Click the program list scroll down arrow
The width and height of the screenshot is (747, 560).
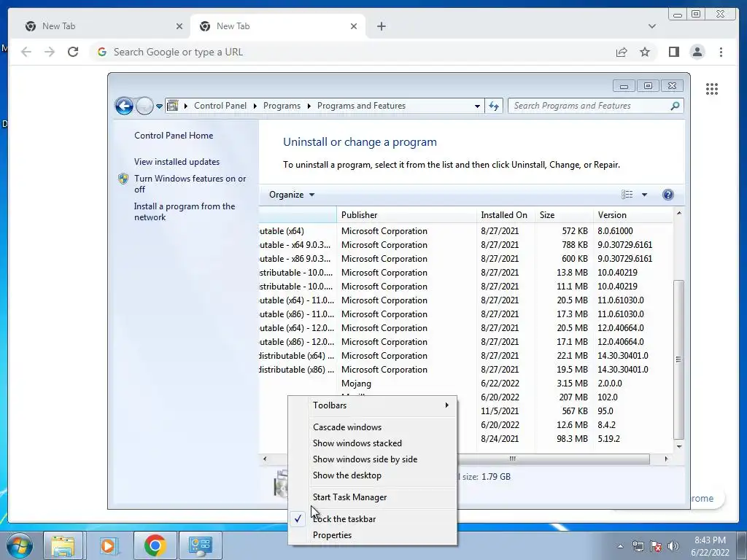[679, 447]
